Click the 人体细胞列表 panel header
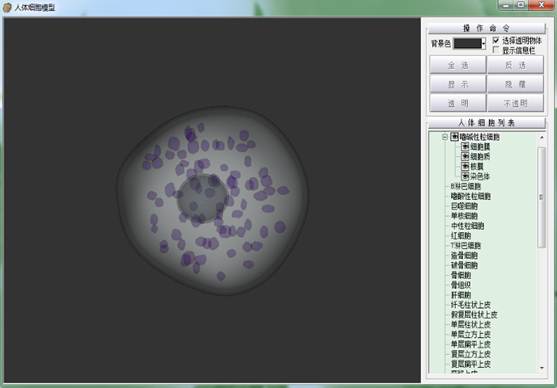This screenshot has width=557, height=388. 487,123
